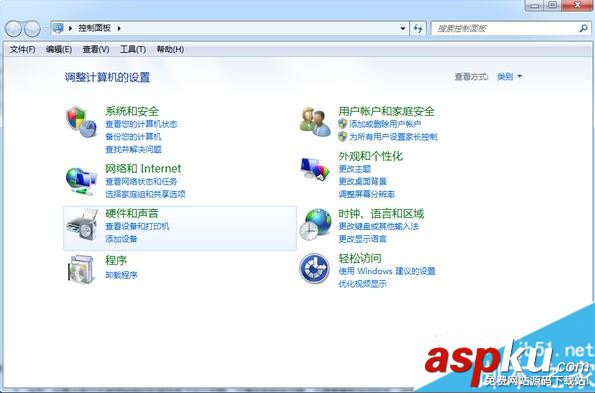Viewport: 595px width, 393px height.
Task: Expand the arrow after 控制面板 in breadcrumb
Action: click(119, 28)
